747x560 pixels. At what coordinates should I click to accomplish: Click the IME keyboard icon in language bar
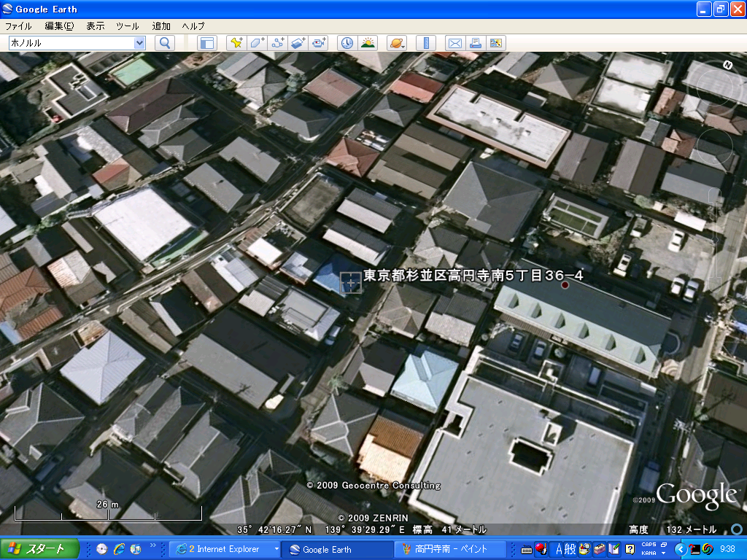tap(527, 550)
